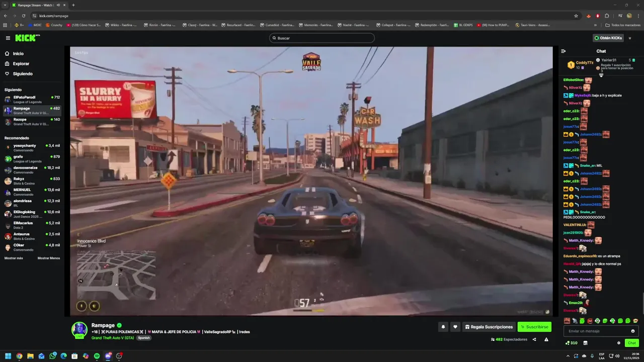The image size is (644, 362).
Task: Open ElMacarius Dota 2 channel
Action: [x=32, y=225]
